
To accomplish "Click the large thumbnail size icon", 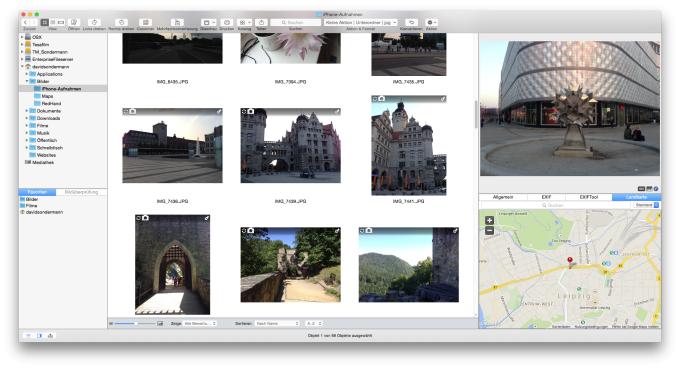I will pyautogui.click(x=160, y=323).
